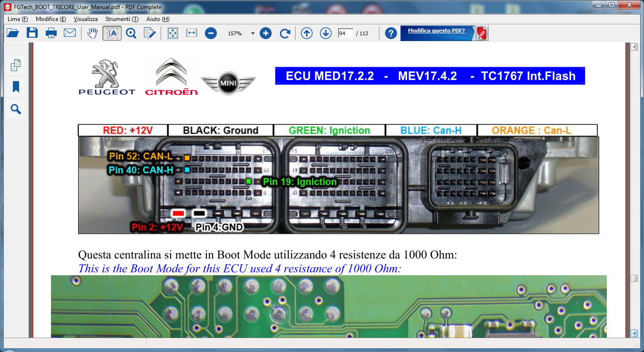Click the MINI logo

(228, 84)
